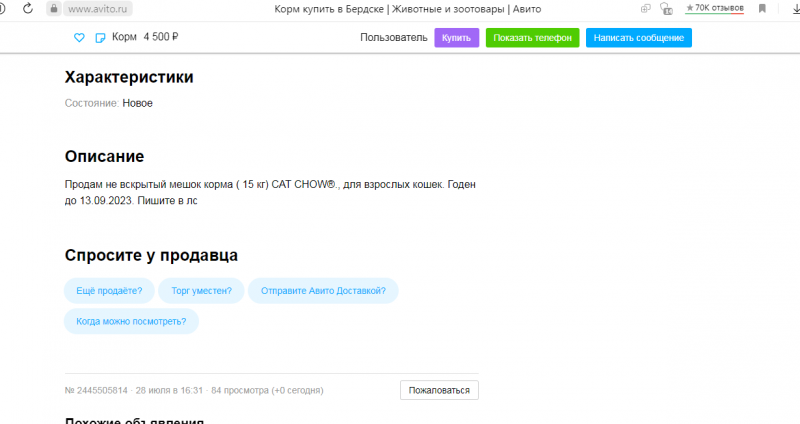Click the heart icon to favorite listing
Screen dimensions: 800x424
[x=79, y=38]
